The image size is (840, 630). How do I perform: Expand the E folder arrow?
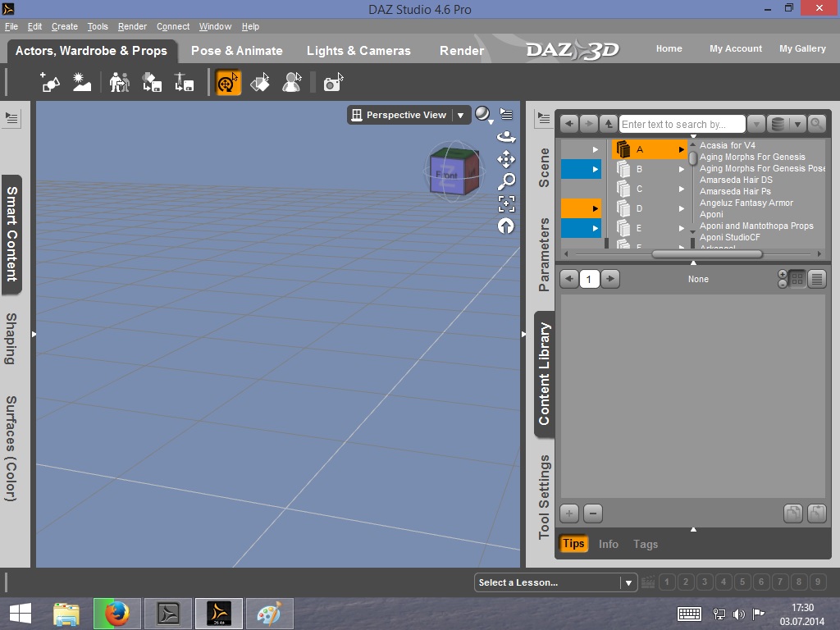(682, 228)
